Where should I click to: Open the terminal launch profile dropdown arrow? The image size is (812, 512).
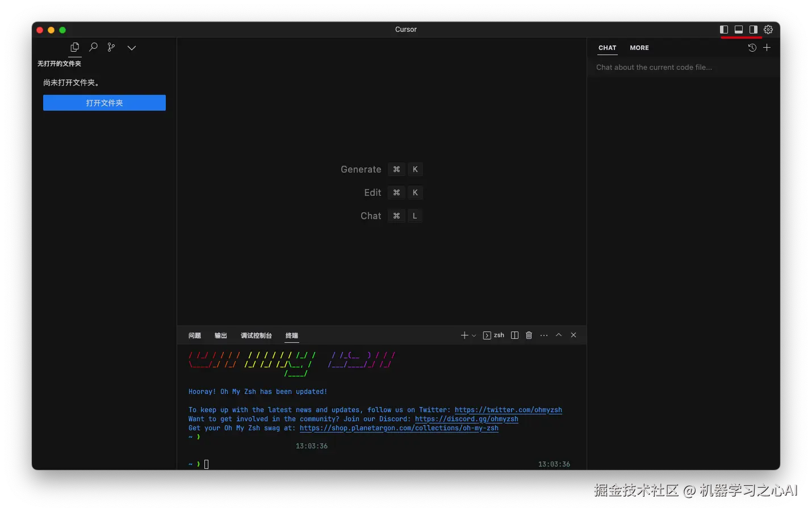(474, 335)
